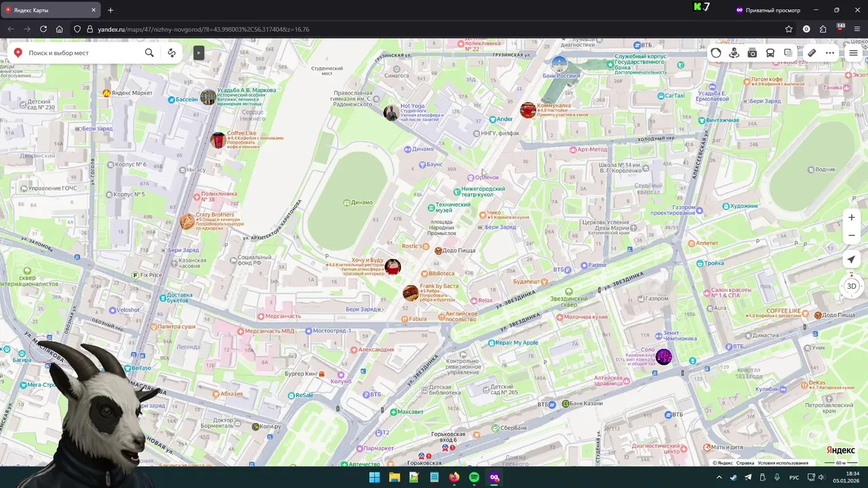Click the Банк России marker icon
Viewport: 868px width, 488px height.
point(559,64)
